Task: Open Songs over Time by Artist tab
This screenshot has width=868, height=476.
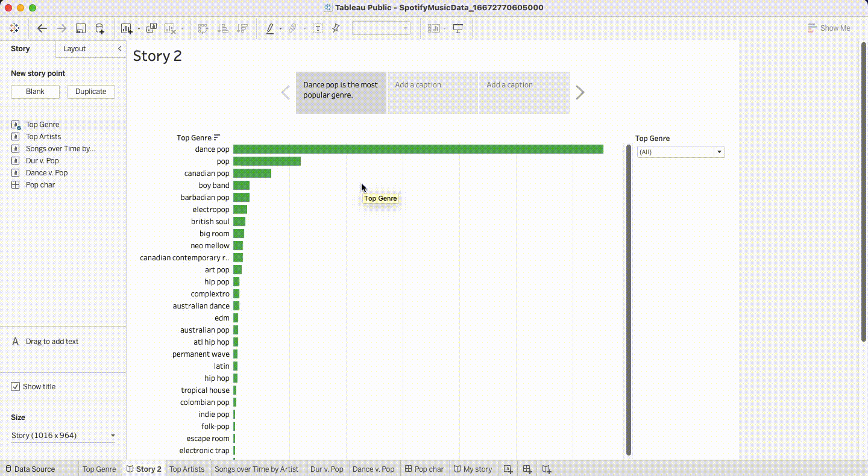Action: click(x=257, y=469)
